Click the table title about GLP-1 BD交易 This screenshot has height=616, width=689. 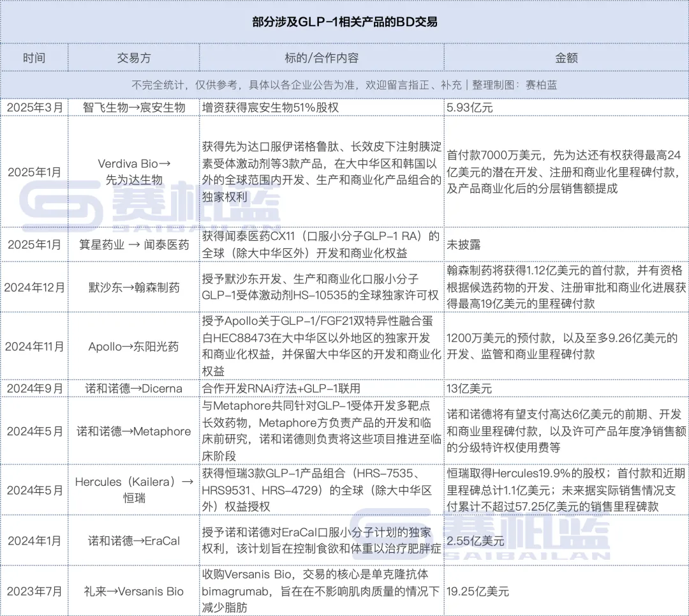click(x=344, y=22)
